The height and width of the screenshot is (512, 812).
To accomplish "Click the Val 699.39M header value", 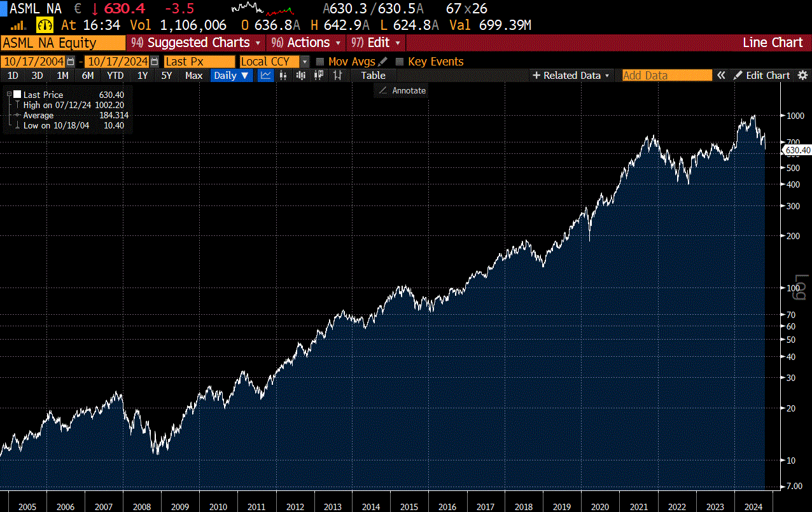I will point(490,25).
